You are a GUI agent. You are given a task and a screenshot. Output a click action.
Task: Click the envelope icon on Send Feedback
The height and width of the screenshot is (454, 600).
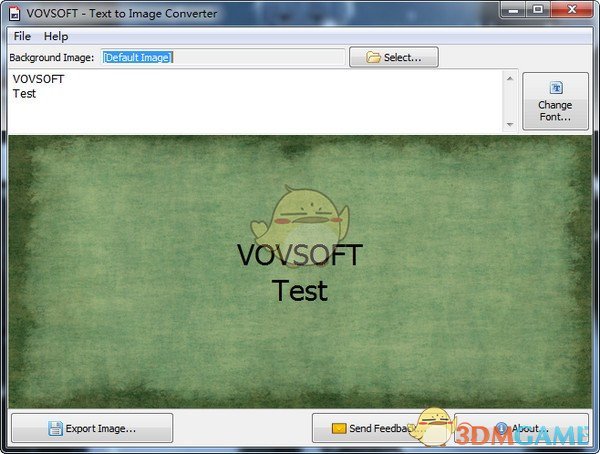click(x=339, y=428)
